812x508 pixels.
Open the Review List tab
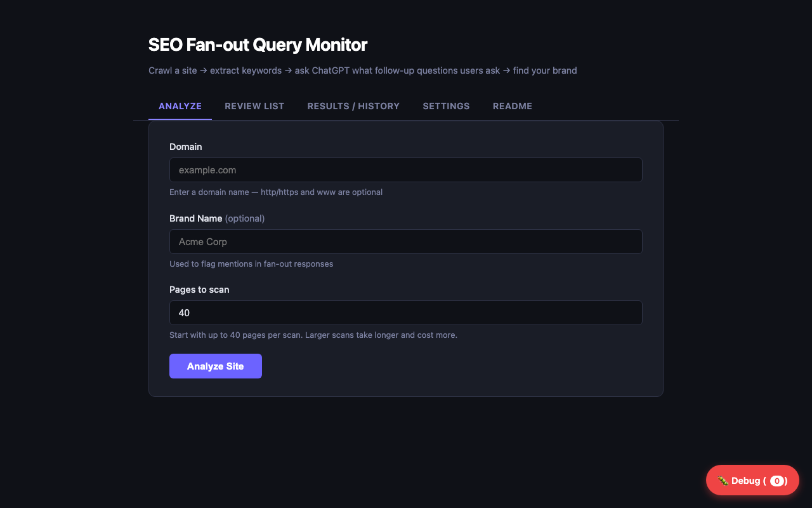click(254, 106)
